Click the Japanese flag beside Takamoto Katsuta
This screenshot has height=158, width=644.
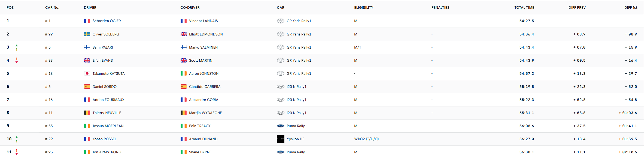pos(87,73)
